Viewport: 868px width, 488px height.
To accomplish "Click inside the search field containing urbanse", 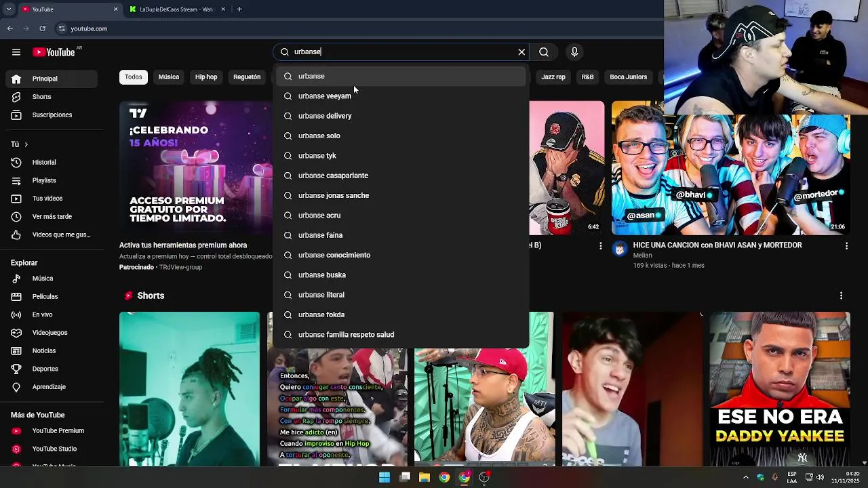I will [x=400, y=52].
